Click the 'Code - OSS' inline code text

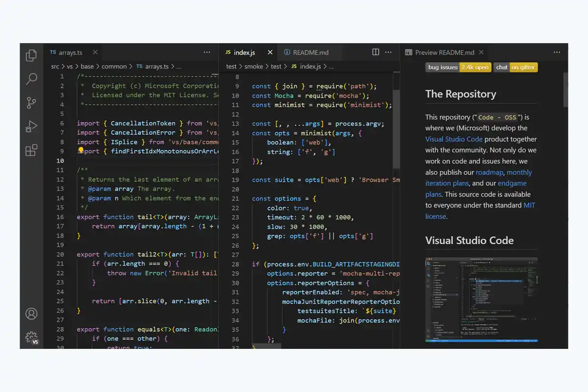[x=496, y=117]
